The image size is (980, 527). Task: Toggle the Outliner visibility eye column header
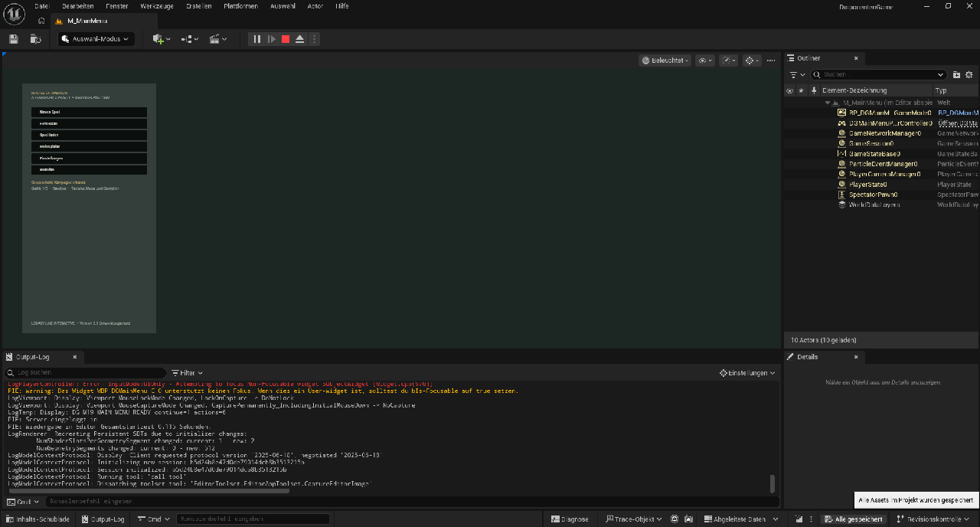pyautogui.click(x=789, y=90)
